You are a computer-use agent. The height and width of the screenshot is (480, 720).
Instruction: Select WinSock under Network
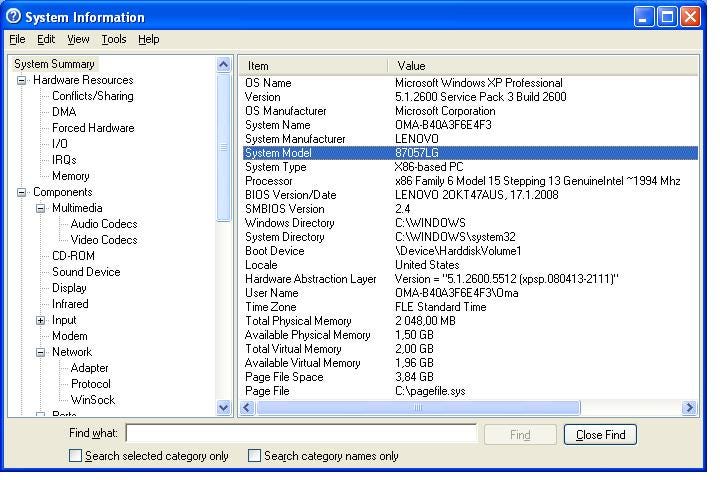pos(93,401)
